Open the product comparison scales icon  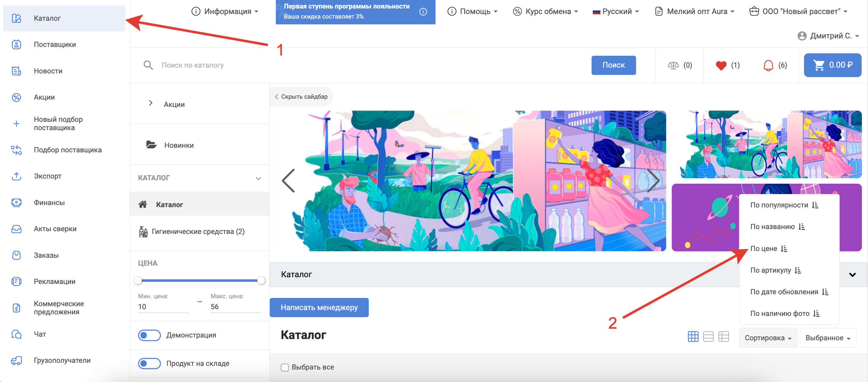click(673, 65)
